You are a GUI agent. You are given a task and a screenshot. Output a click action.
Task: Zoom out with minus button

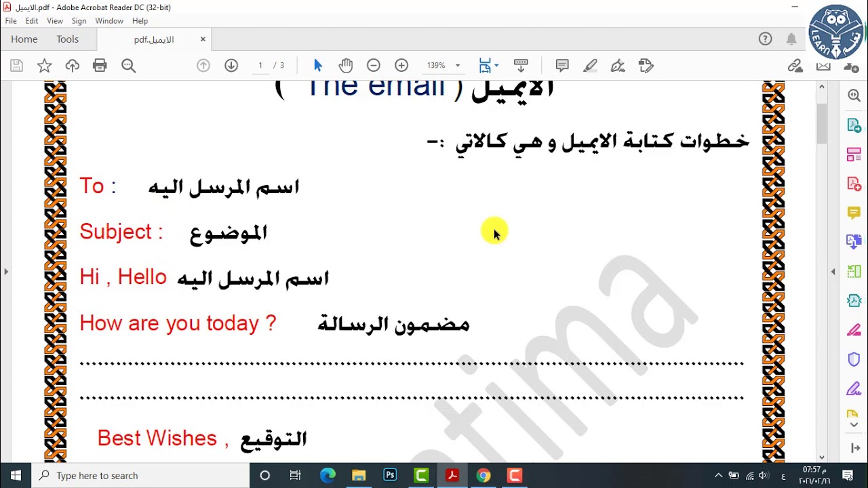(373, 66)
